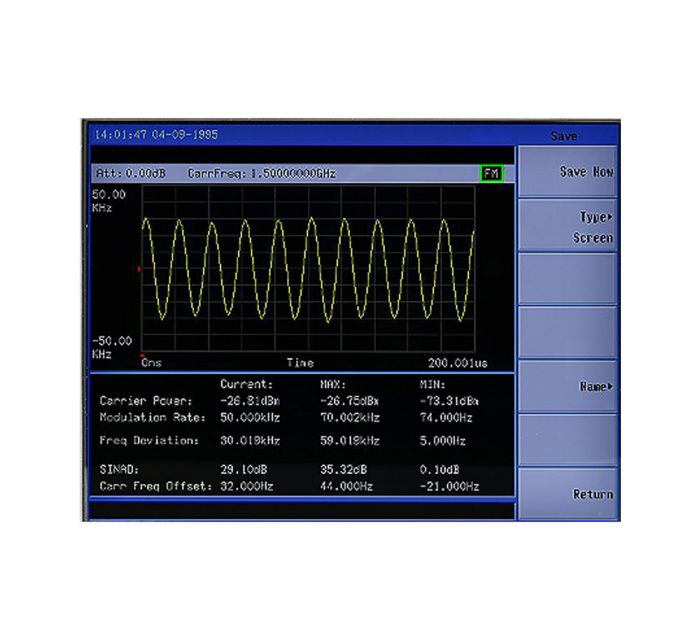700x640 pixels.
Task: Click the SINAD current reading
Action: (x=244, y=470)
